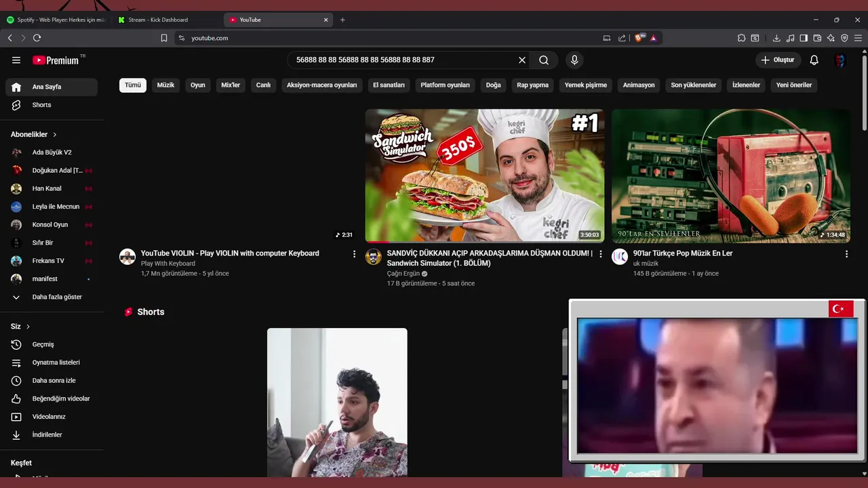The height and width of the screenshot is (488, 868).
Task: Open options for YouTube VIOLIN video
Action: (x=354, y=254)
